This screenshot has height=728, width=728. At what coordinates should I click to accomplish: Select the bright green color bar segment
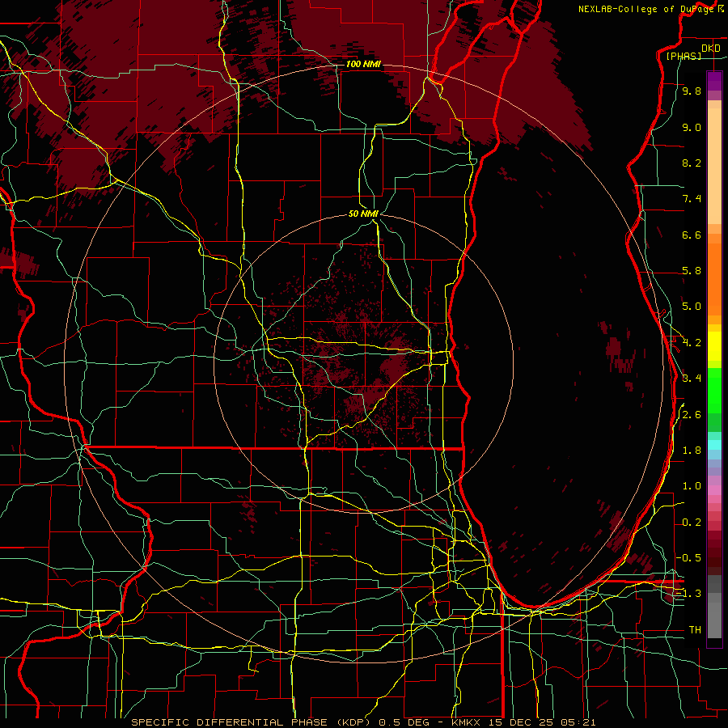[714, 392]
